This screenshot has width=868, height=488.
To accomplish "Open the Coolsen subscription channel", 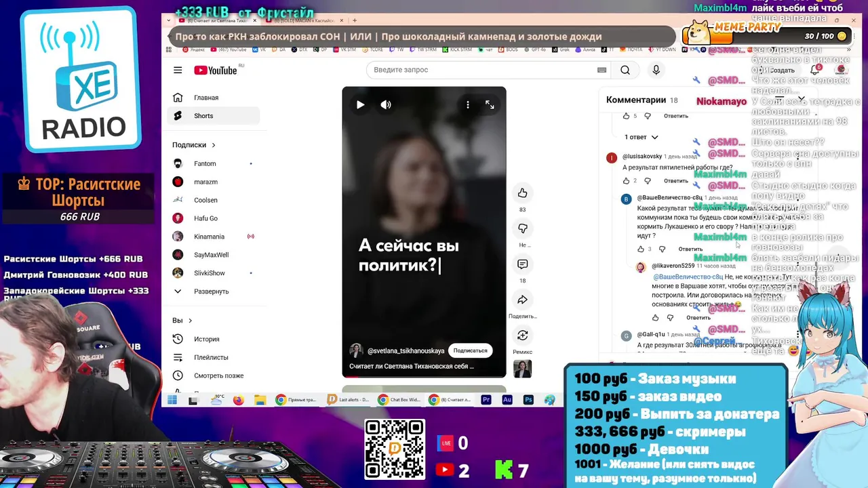I will [x=213, y=200].
